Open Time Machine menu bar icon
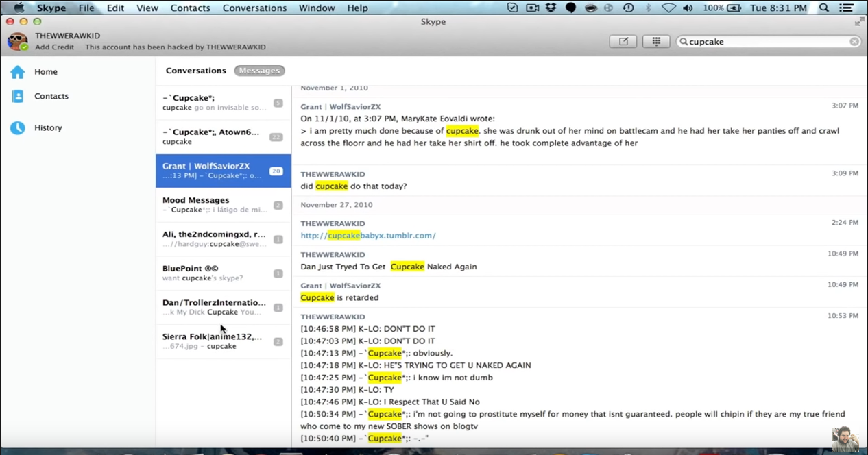Image resolution: width=868 pixels, height=455 pixels. tap(628, 8)
